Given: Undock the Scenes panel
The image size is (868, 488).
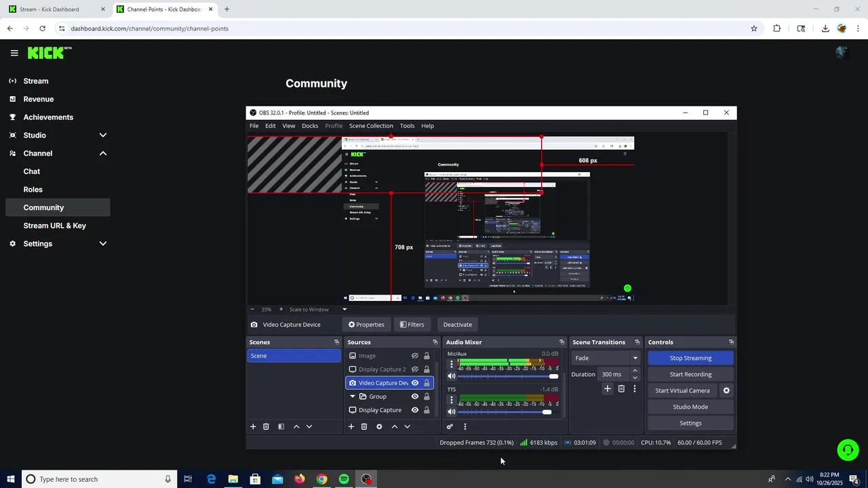Looking at the screenshot, I should [336, 342].
